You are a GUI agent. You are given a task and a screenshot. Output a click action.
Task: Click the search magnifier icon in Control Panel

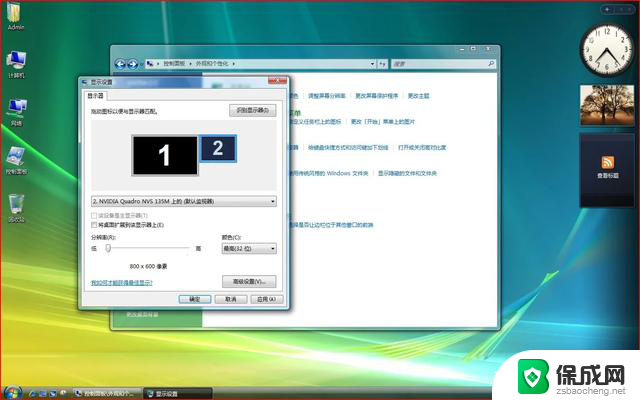(x=491, y=64)
